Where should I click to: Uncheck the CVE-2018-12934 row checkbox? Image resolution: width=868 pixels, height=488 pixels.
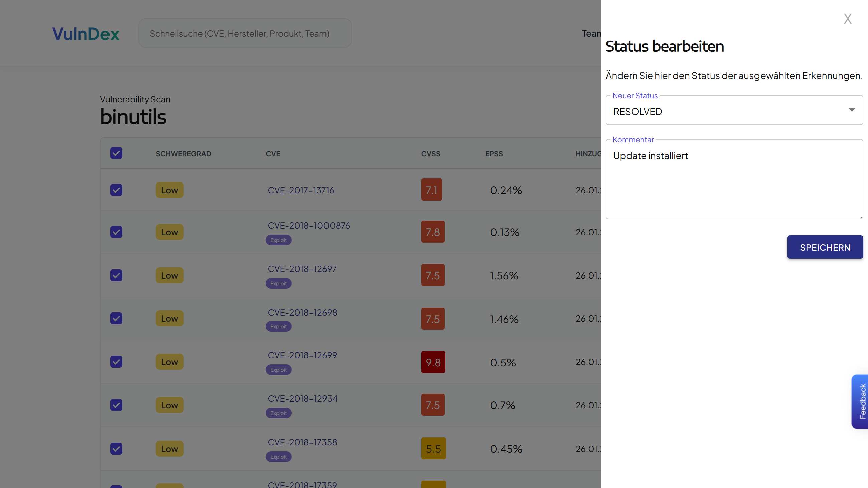[x=116, y=405]
